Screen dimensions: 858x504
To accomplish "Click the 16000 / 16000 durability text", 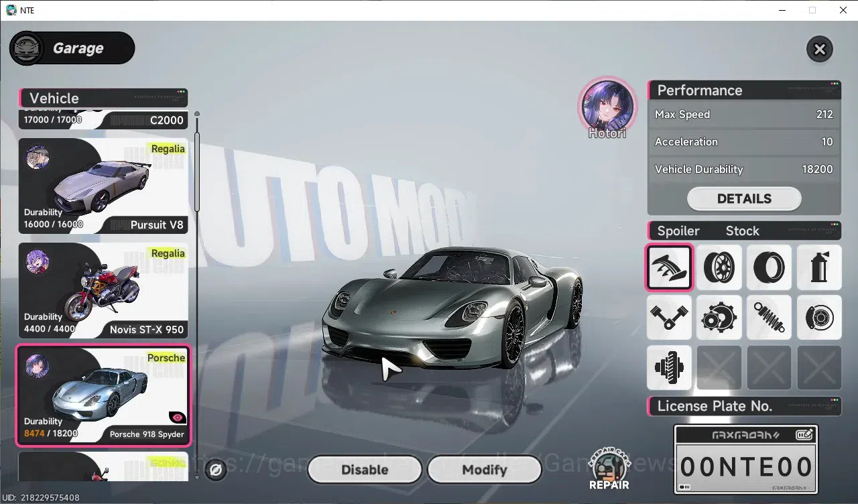I will 54,225.
